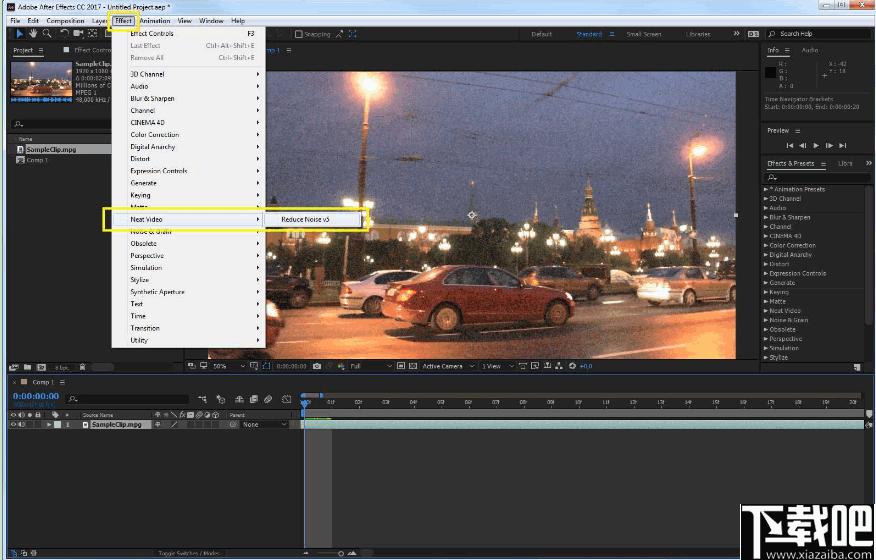Viewport: 876px width, 560px height.
Task: Expand the Color Correction category in Effects & Presets
Action: coord(766,245)
